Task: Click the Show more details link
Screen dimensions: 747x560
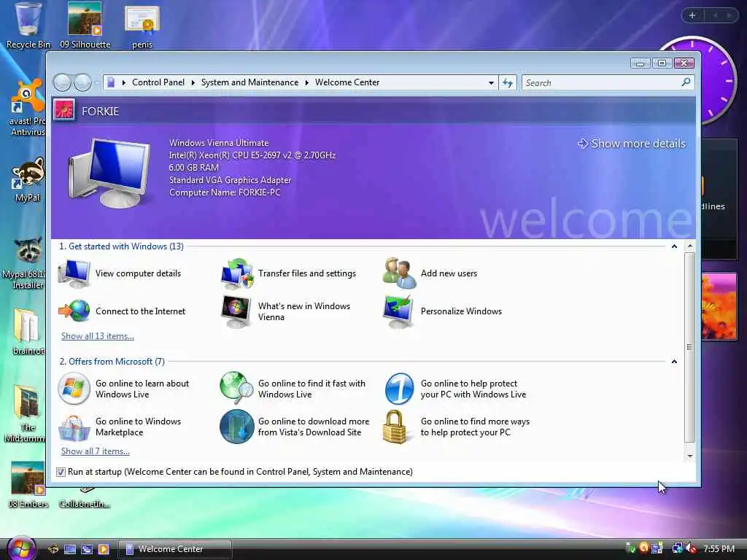Action: [632, 144]
